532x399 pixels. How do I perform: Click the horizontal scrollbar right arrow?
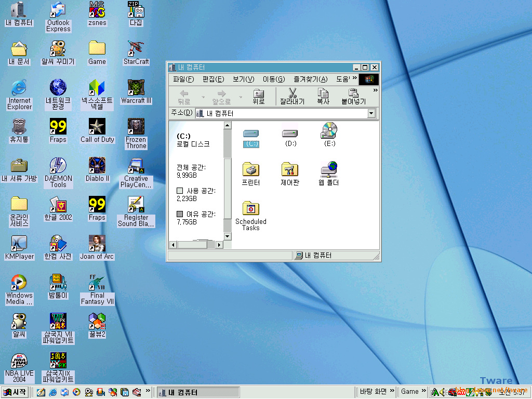click(x=219, y=245)
